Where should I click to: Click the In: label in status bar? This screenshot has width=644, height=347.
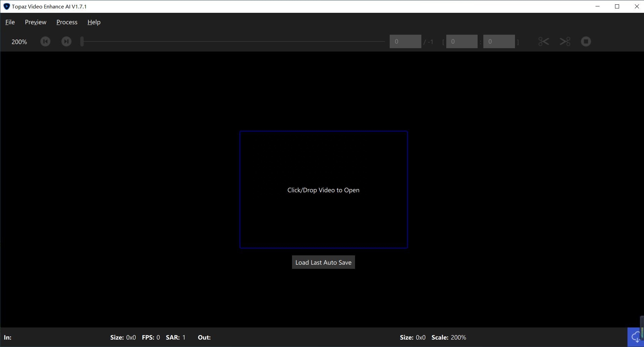(x=8, y=337)
